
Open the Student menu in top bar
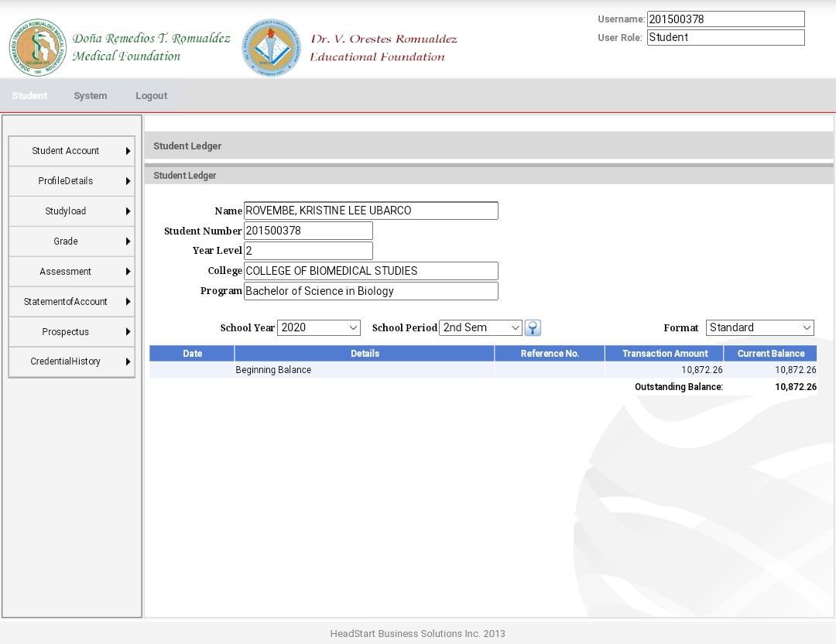point(29,96)
